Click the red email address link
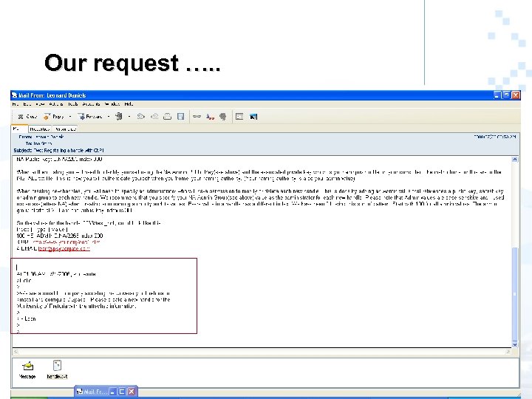 pyautogui.click(x=64, y=249)
